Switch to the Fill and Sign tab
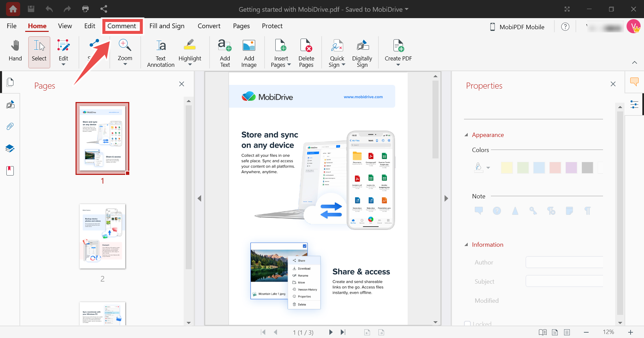 167,26
